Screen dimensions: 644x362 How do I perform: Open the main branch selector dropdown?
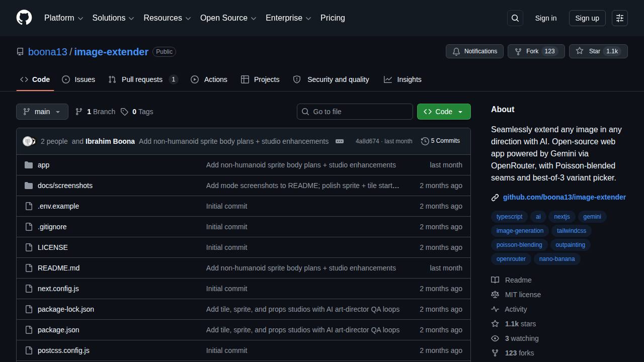42,112
